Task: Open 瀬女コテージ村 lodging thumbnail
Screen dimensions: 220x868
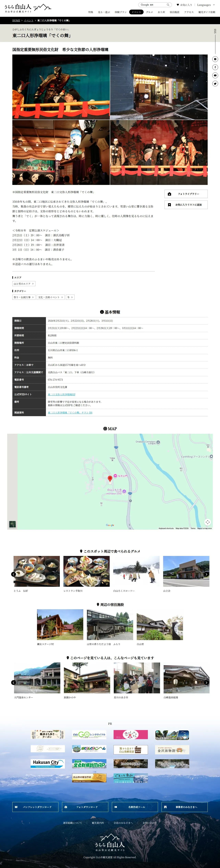Action: [x=60, y=625]
